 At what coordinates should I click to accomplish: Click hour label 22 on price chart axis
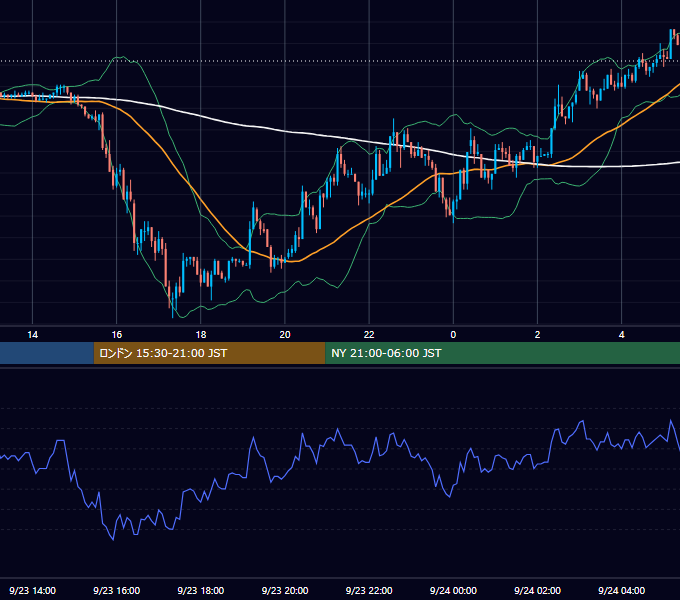coord(369,335)
